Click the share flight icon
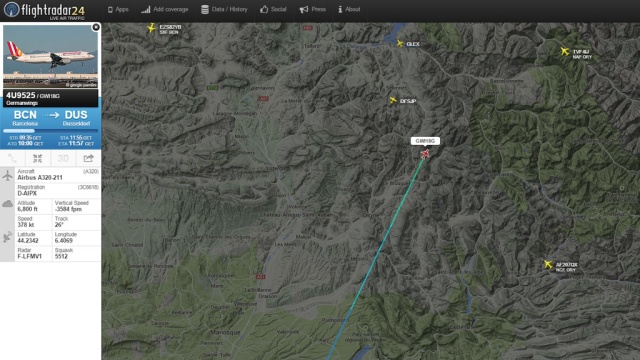640x360 pixels. point(88,158)
